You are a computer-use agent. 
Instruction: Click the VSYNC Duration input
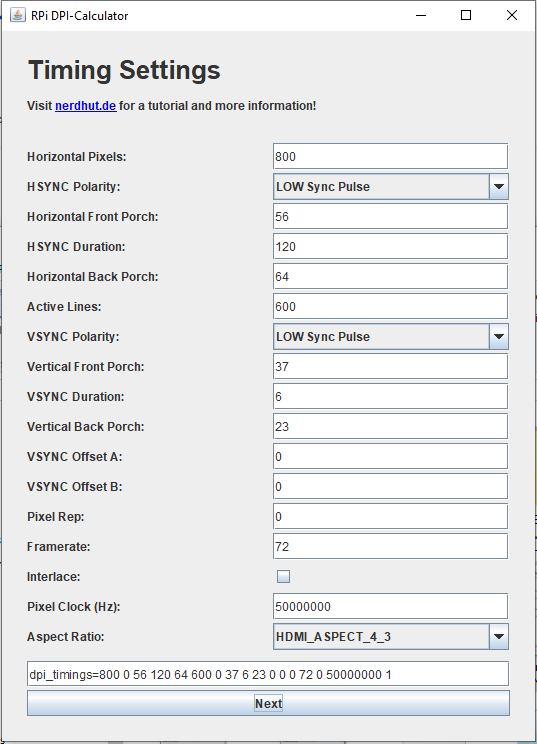390,397
